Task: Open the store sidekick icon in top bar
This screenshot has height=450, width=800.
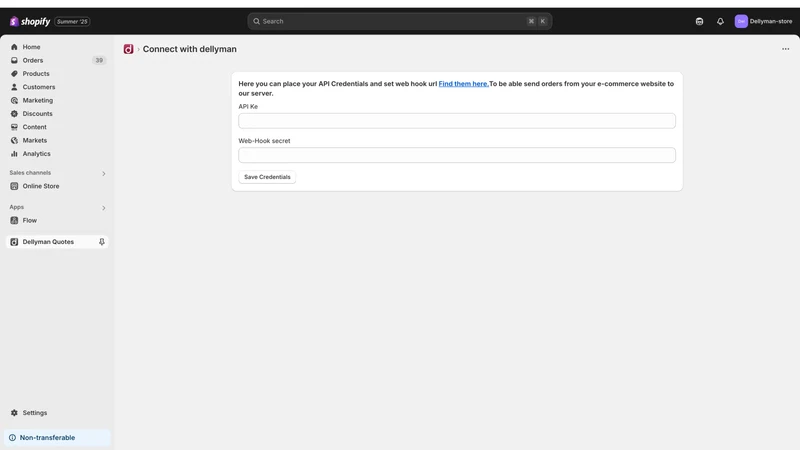Action: click(699, 21)
